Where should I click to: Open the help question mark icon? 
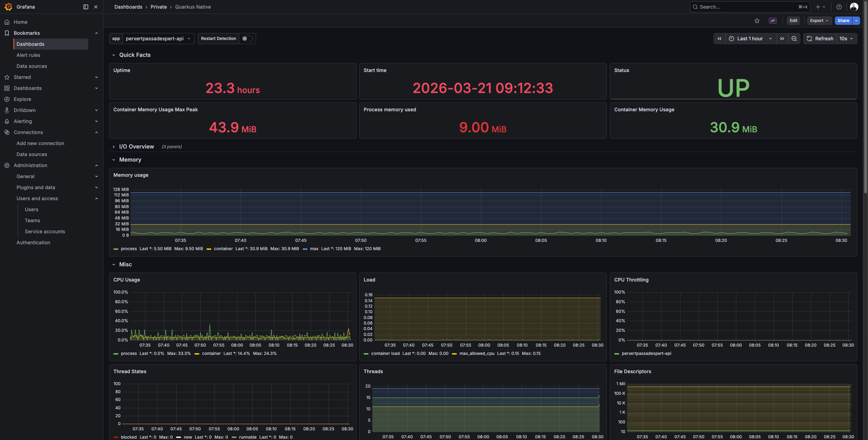(839, 7)
